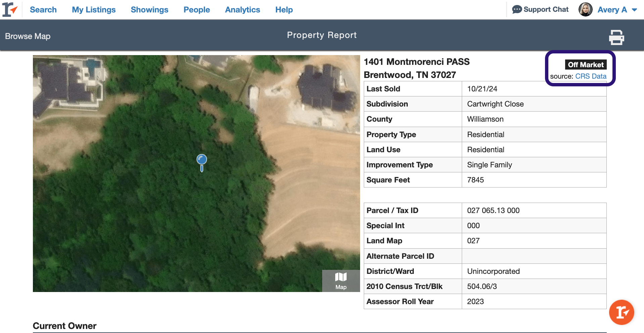Go to My Listings
The height and width of the screenshot is (333, 644).
94,10
